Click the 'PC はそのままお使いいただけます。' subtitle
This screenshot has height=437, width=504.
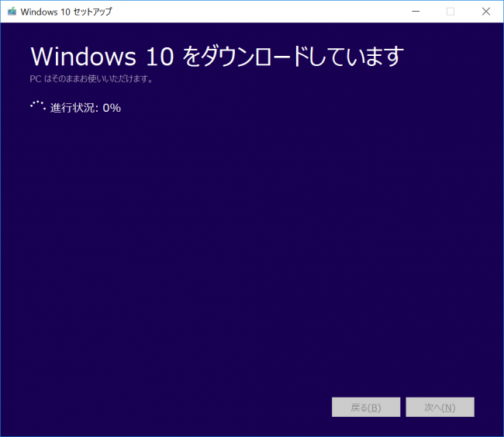[x=91, y=79]
